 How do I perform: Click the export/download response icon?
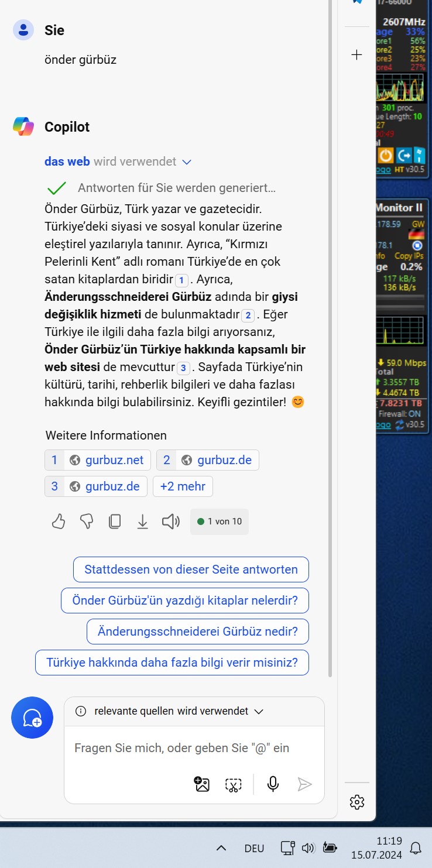[142, 522]
